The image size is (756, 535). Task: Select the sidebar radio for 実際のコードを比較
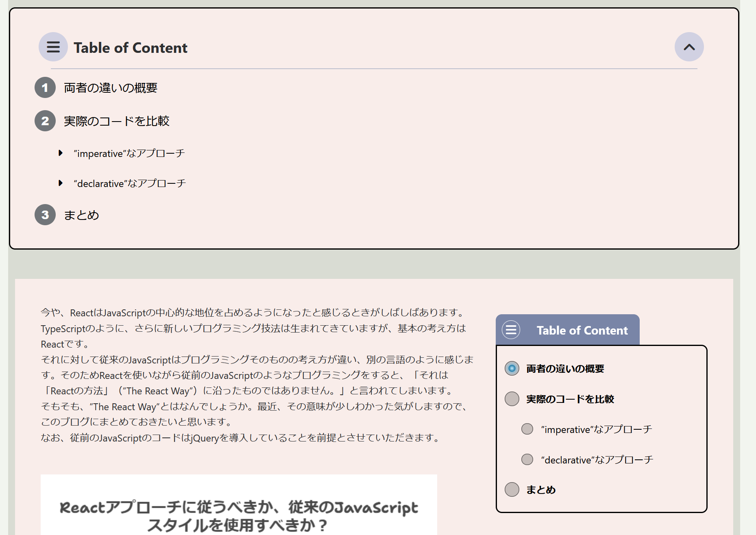click(512, 399)
